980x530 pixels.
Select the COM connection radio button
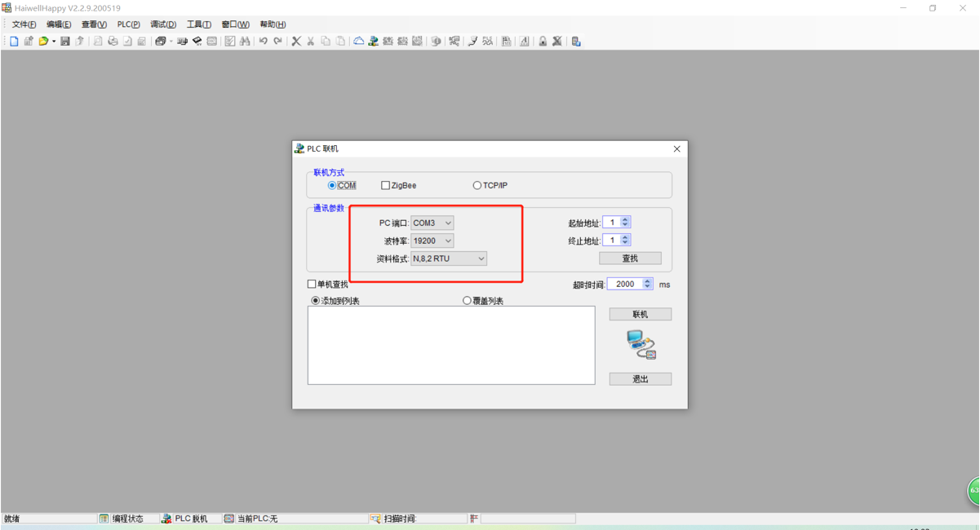click(x=332, y=186)
